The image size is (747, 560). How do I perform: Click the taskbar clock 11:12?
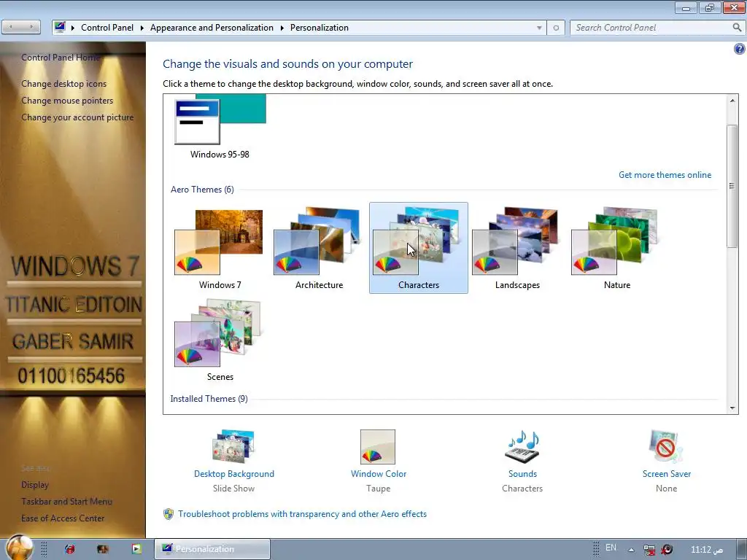tap(707, 550)
